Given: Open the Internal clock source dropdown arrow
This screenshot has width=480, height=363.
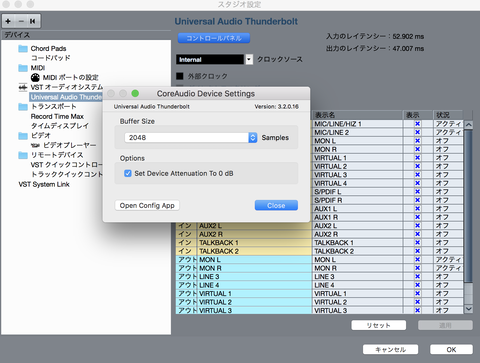Looking at the screenshot, I should tap(249, 60).
